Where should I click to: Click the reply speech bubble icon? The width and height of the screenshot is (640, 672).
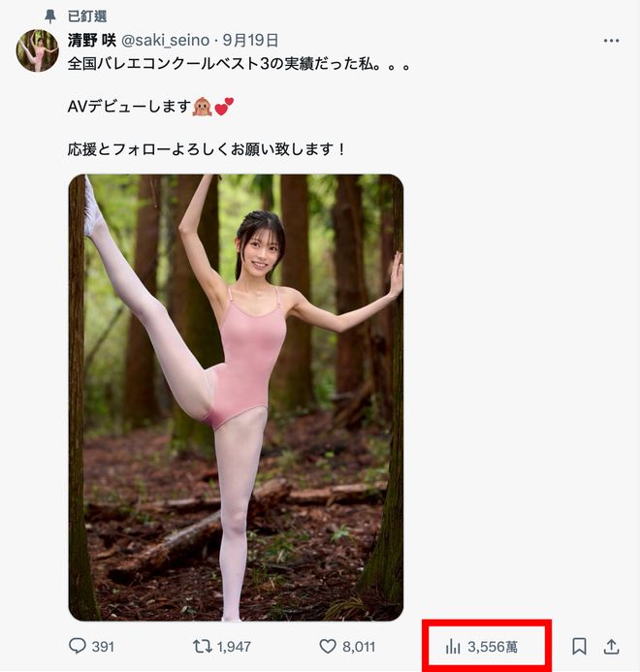[79, 646]
